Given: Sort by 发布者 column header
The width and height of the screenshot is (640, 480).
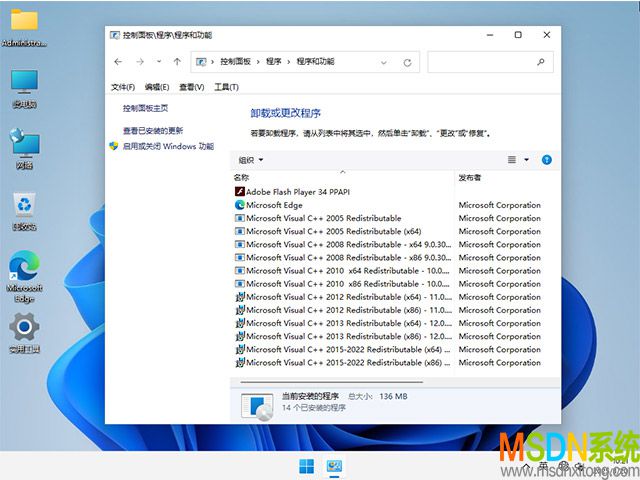Looking at the screenshot, I should click(x=470, y=178).
